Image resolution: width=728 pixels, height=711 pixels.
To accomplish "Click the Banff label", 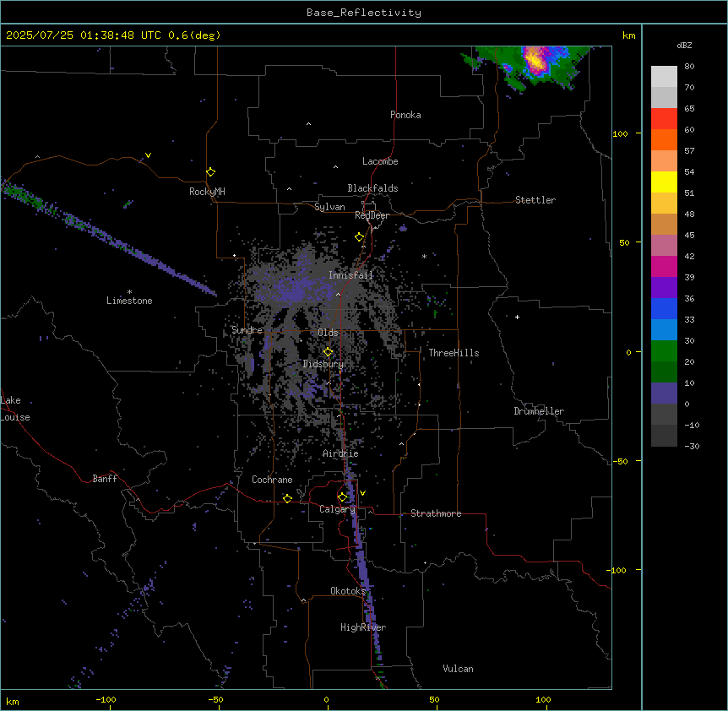I will coord(105,479).
